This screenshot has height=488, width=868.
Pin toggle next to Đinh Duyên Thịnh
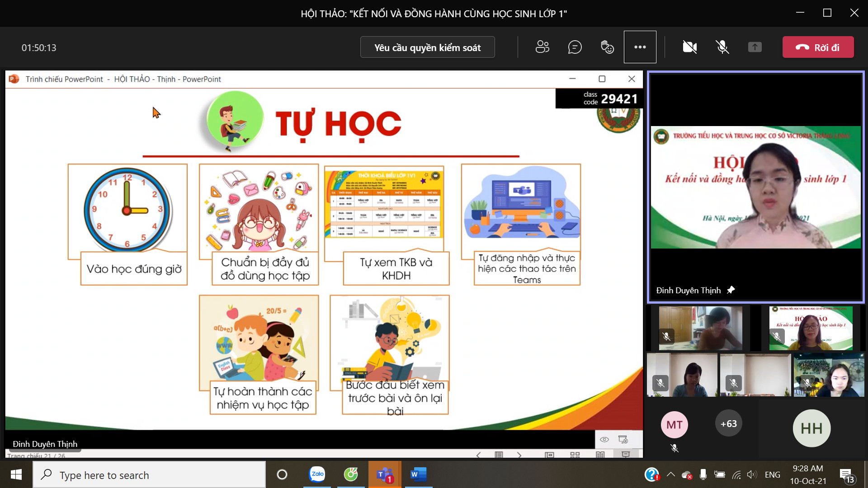click(731, 290)
